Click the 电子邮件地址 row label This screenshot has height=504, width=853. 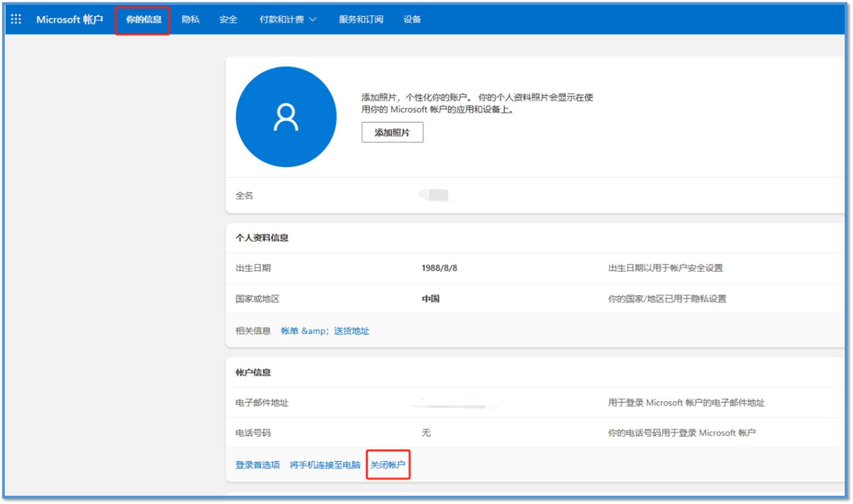tap(262, 402)
